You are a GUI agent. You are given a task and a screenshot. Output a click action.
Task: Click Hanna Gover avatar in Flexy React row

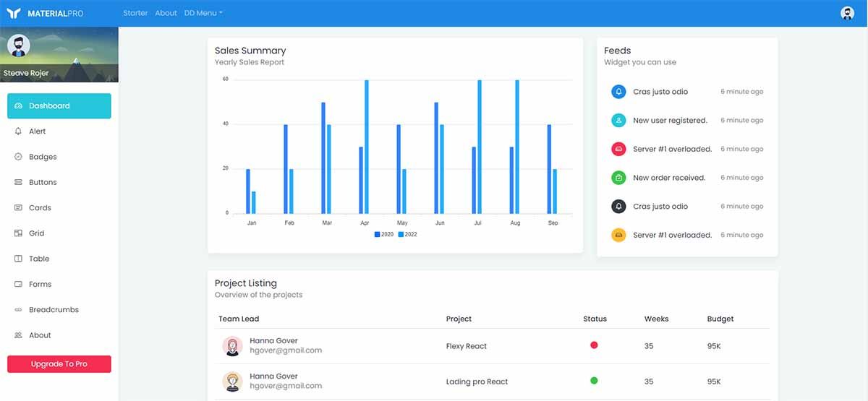coord(232,346)
